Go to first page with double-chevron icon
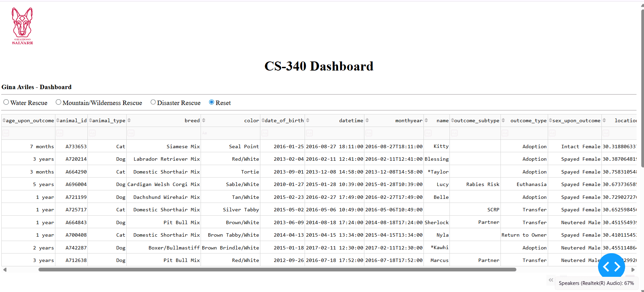The width and height of the screenshot is (644, 292). [551, 280]
